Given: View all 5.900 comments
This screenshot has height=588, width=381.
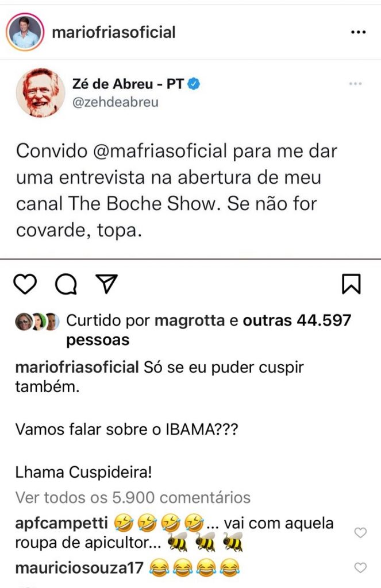Looking at the screenshot, I should (133, 497).
